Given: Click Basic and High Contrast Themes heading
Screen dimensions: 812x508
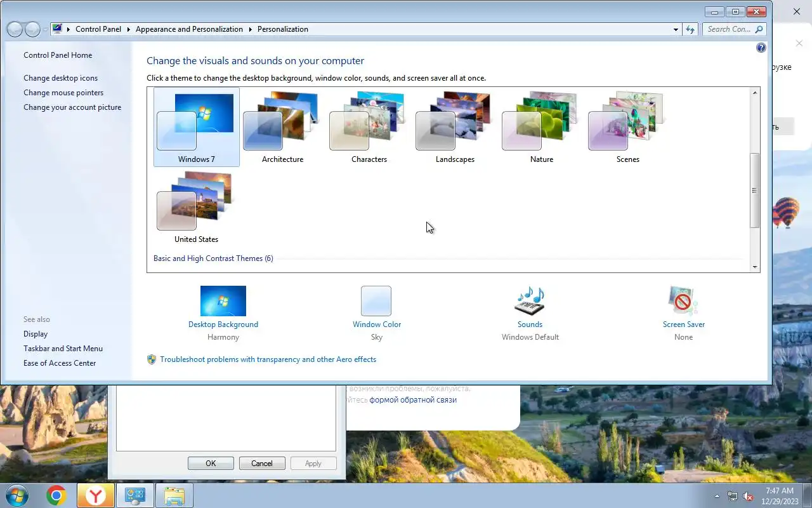Looking at the screenshot, I should (x=213, y=258).
